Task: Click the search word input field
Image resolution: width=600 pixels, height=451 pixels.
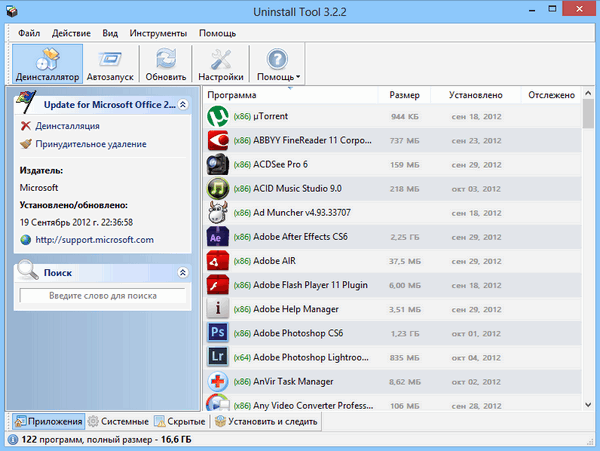Action: (102, 296)
